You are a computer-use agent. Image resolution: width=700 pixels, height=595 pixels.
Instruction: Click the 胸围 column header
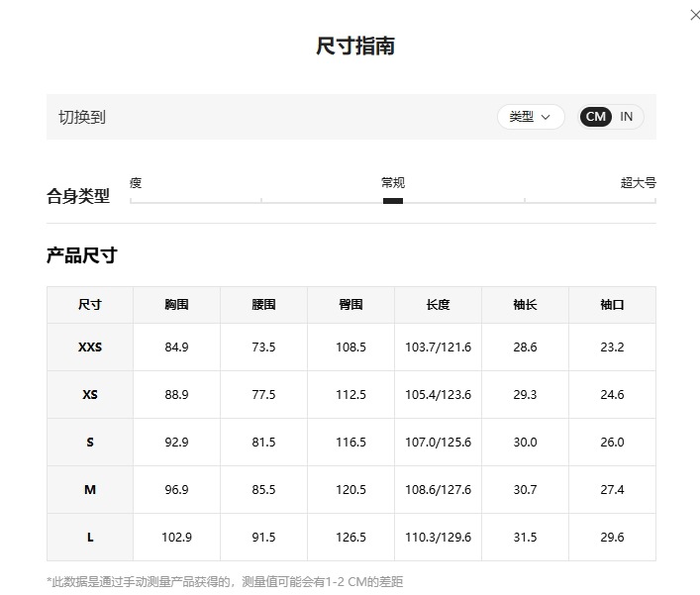pyautogui.click(x=176, y=305)
